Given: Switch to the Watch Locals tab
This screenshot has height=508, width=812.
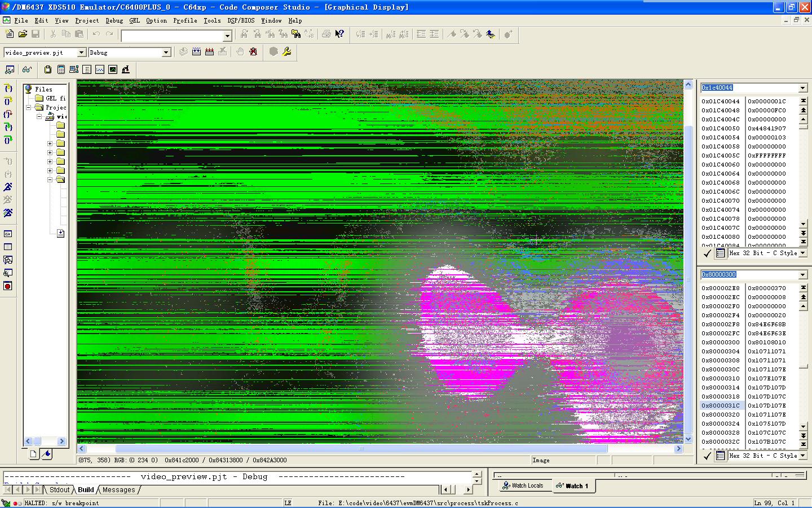Looking at the screenshot, I should (522, 485).
